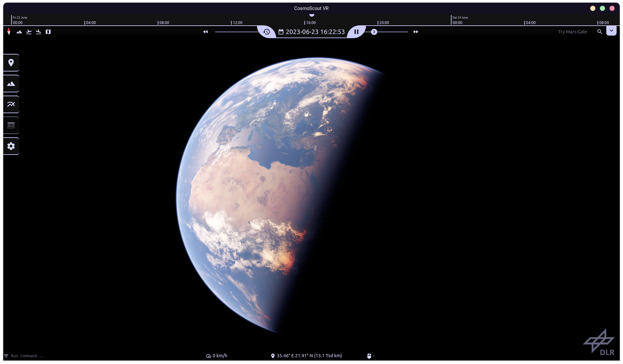Click the fast-forward time button

(416, 32)
